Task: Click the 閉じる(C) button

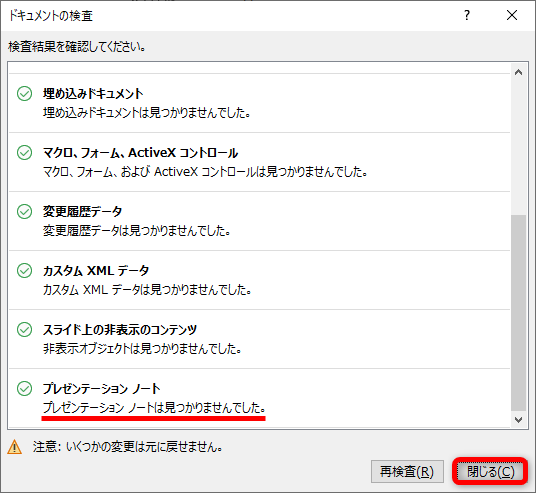Action: (490, 472)
